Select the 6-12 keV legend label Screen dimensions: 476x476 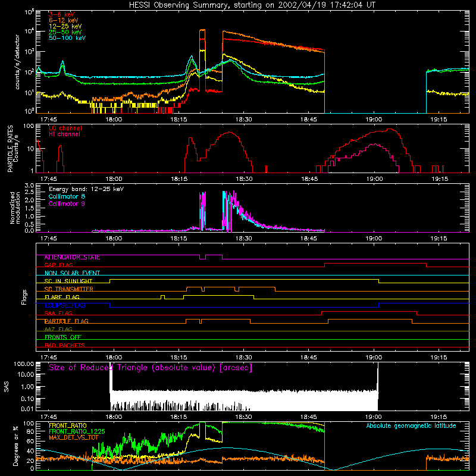[x=64, y=20]
